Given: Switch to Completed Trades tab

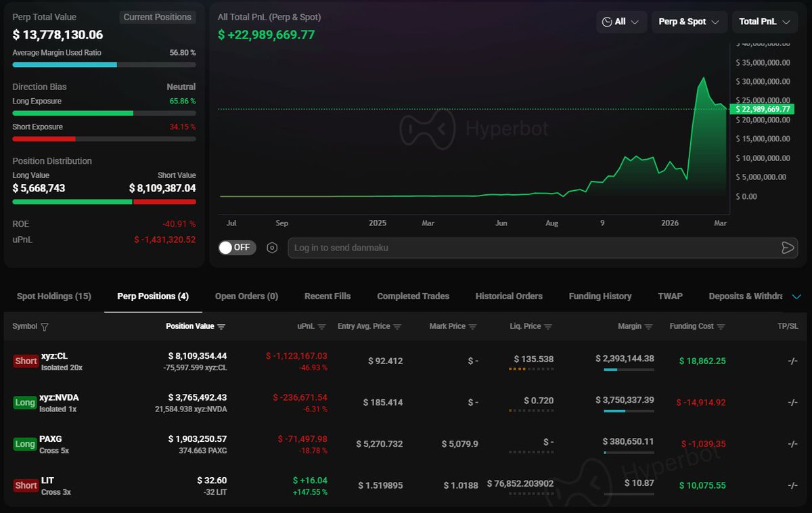Looking at the screenshot, I should (x=413, y=296).
